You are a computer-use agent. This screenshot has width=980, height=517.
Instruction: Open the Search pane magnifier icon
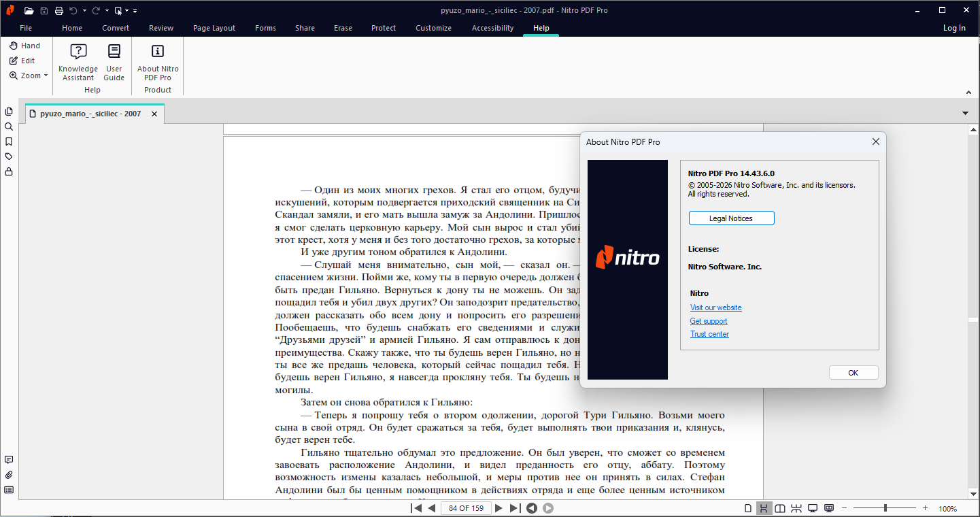pyautogui.click(x=9, y=127)
